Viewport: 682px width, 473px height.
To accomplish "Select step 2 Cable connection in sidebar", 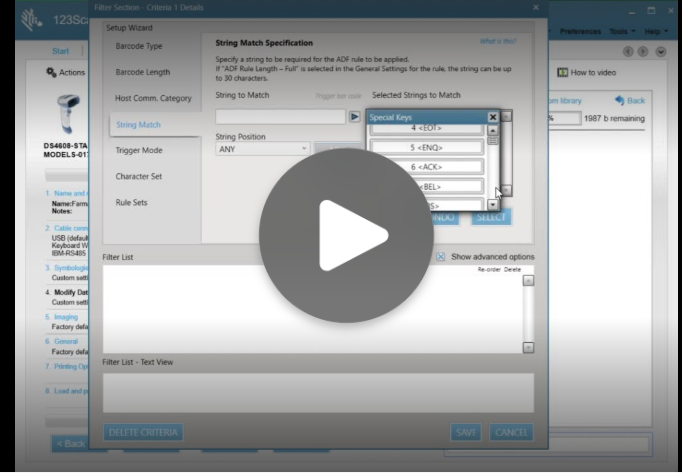I will [x=67, y=228].
